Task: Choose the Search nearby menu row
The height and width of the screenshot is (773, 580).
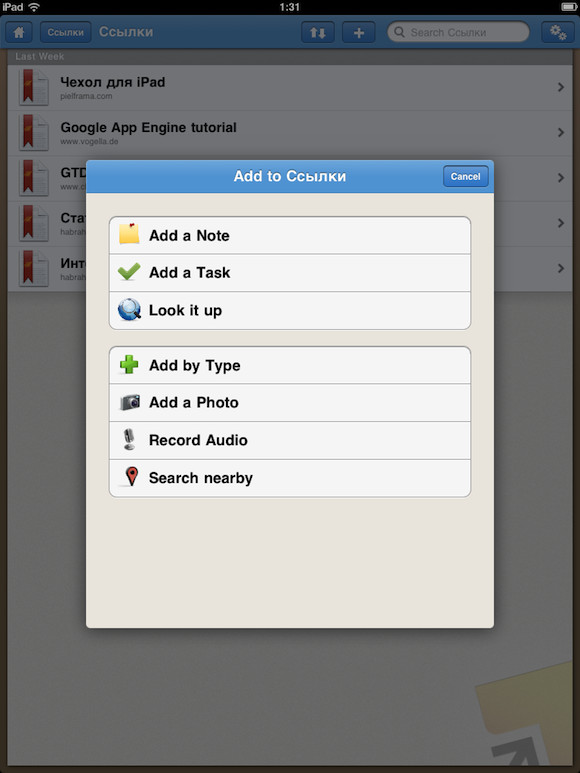Action: [x=290, y=478]
